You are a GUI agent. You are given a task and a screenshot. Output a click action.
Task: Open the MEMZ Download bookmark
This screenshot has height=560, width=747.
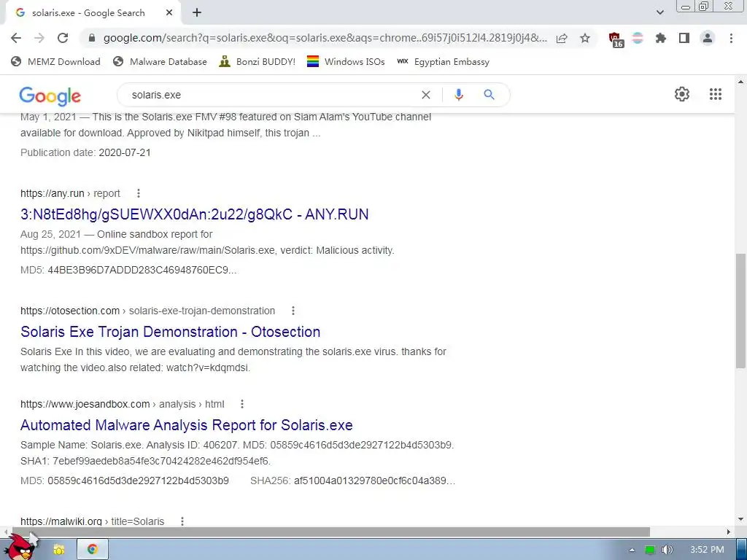[55, 61]
